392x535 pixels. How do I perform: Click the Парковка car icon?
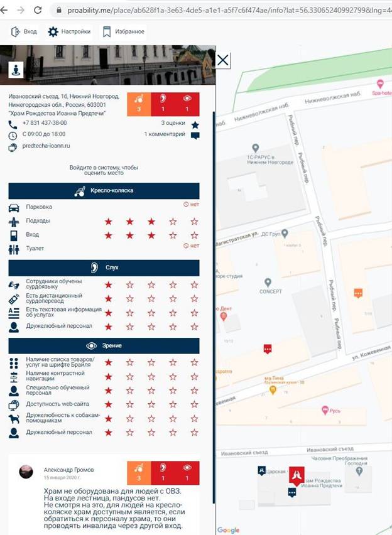tap(14, 208)
